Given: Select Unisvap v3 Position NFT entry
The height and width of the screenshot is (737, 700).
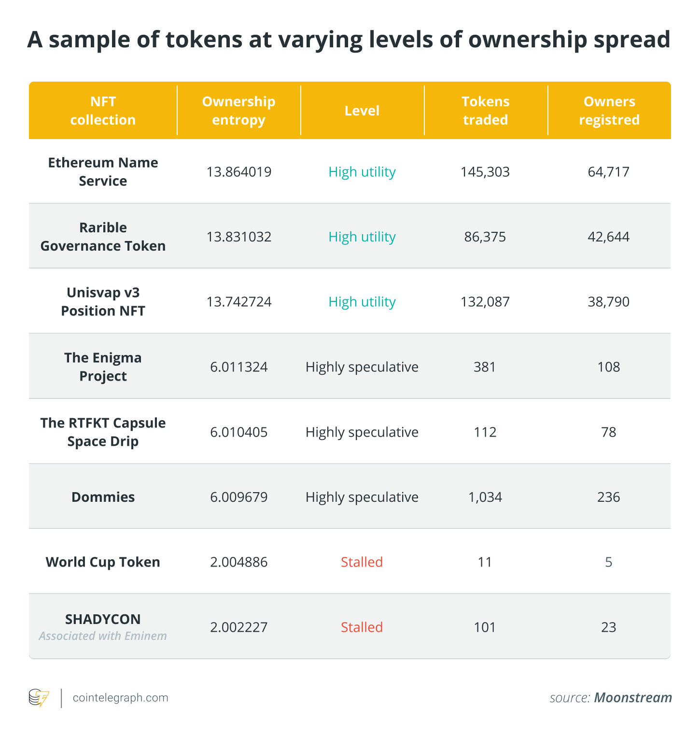Looking at the screenshot, I should click(x=103, y=301).
